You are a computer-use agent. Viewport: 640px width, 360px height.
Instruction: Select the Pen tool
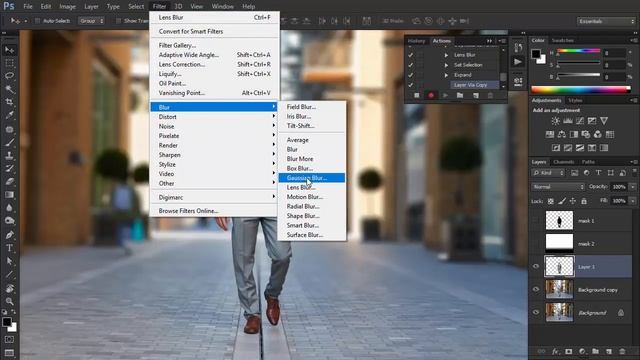point(9,235)
